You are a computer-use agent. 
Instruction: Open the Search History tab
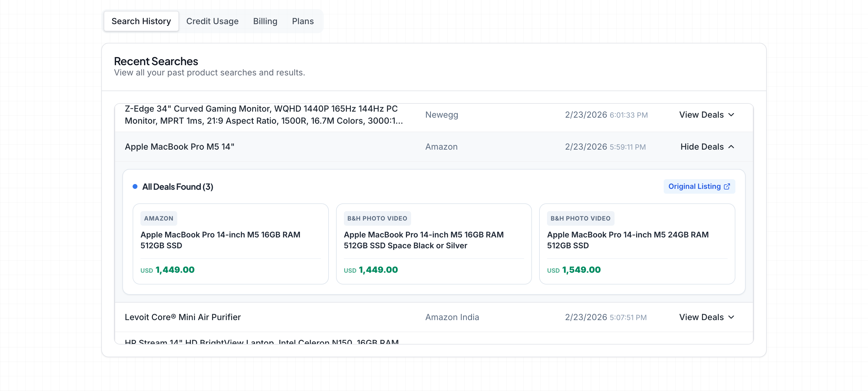pyautogui.click(x=141, y=21)
